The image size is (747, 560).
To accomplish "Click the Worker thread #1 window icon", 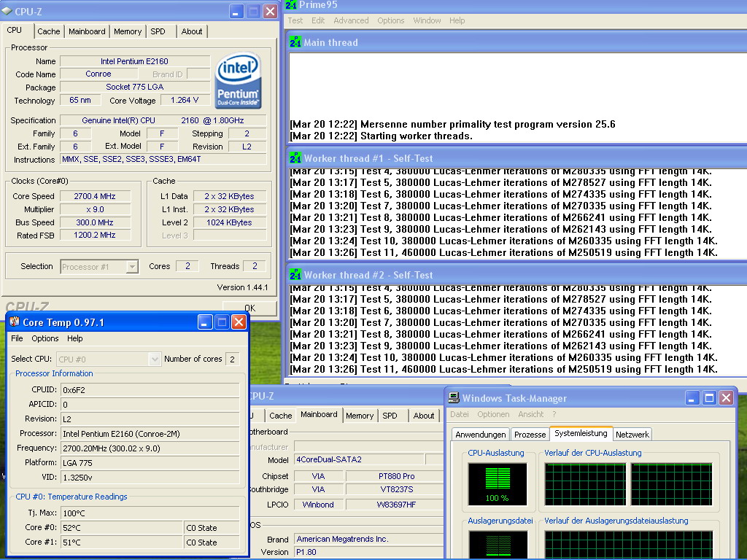I will click(x=295, y=158).
